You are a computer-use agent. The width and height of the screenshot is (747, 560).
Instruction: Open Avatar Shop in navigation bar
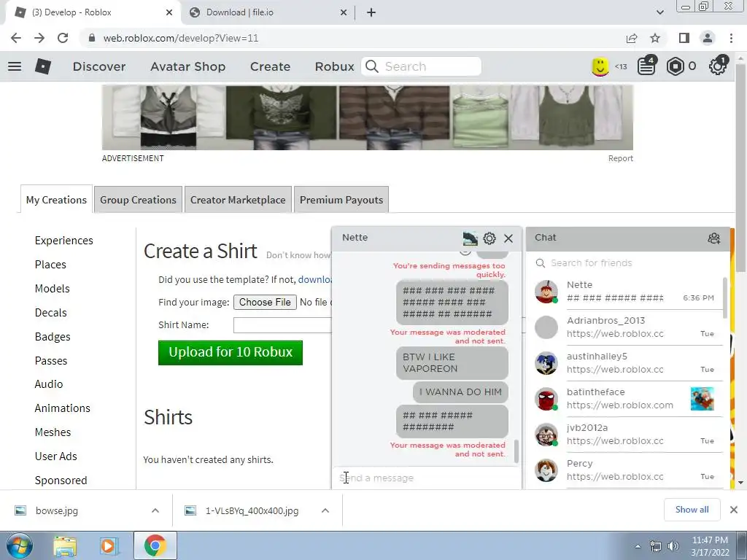pos(187,66)
